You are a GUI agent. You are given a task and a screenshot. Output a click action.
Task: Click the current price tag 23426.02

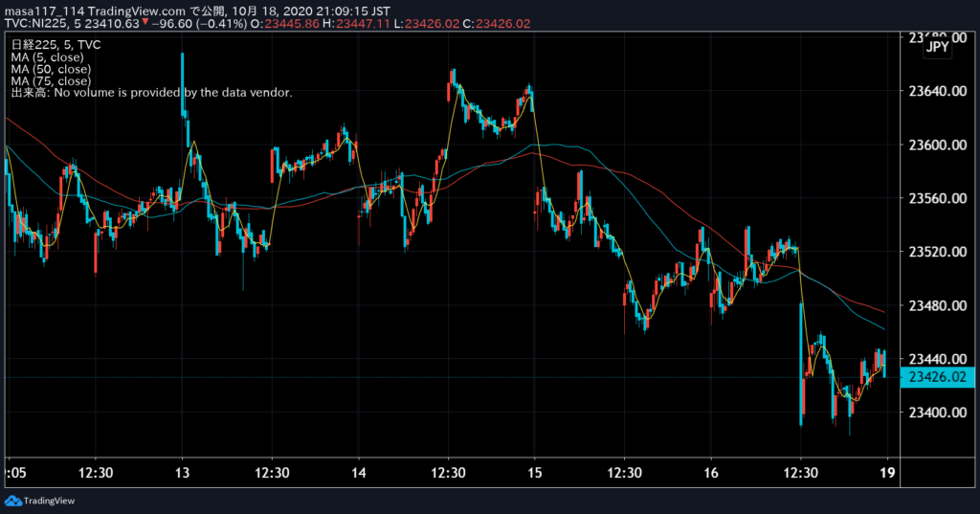click(x=938, y=377)
